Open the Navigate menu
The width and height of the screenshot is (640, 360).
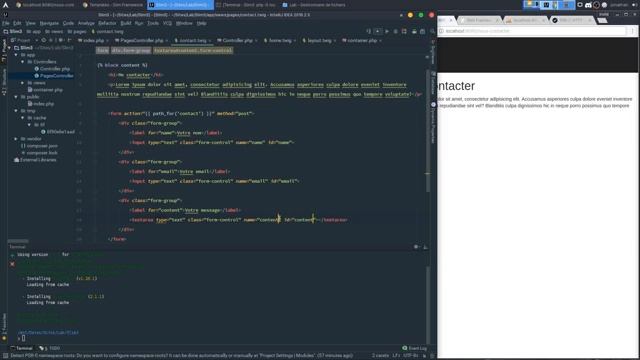(x=49, y=23)
